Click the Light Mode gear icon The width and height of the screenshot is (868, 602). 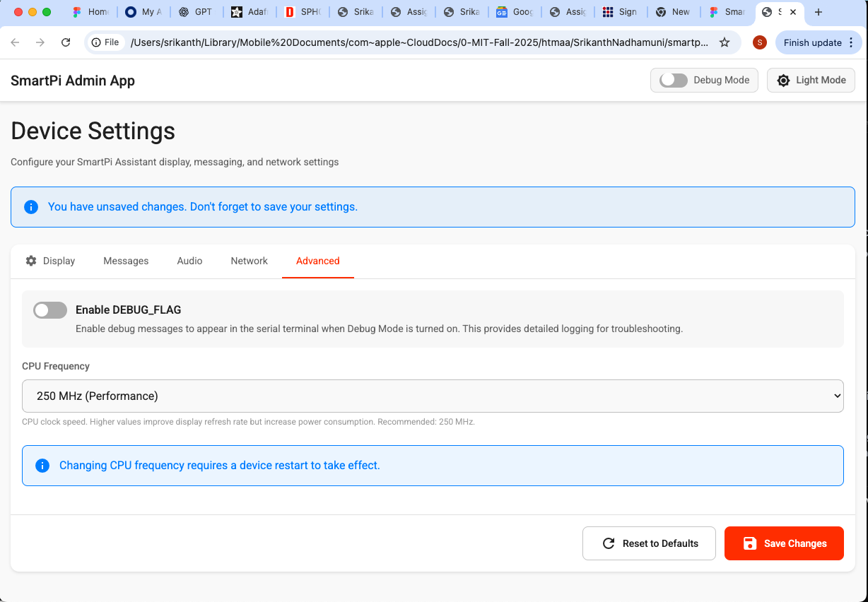click(783, 80)
